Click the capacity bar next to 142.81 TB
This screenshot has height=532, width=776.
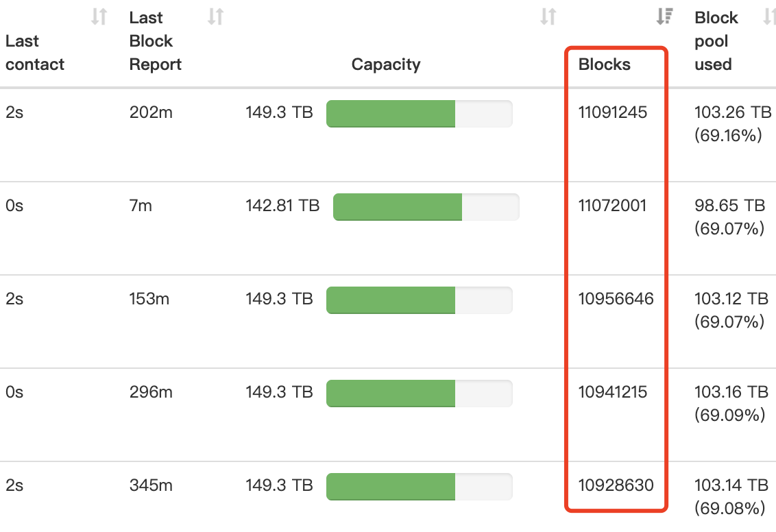[426, 207]
